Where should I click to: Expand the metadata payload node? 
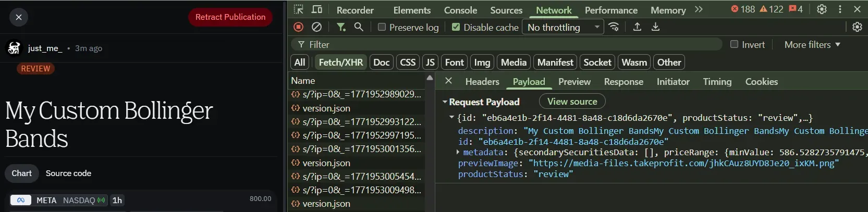458,152
